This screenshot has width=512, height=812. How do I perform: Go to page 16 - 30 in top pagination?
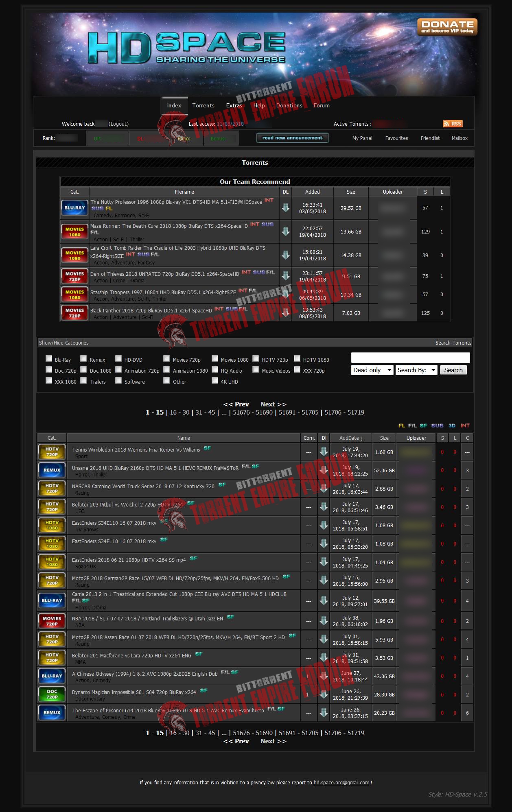coord(179,412)
